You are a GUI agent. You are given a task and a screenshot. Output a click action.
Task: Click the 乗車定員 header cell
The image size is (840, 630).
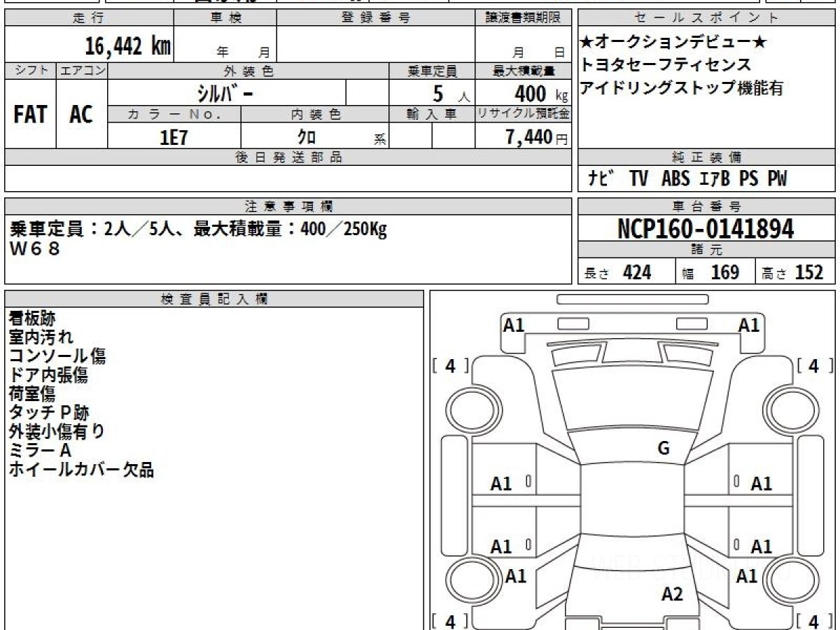pyautogui.click(x=432, y=71)
